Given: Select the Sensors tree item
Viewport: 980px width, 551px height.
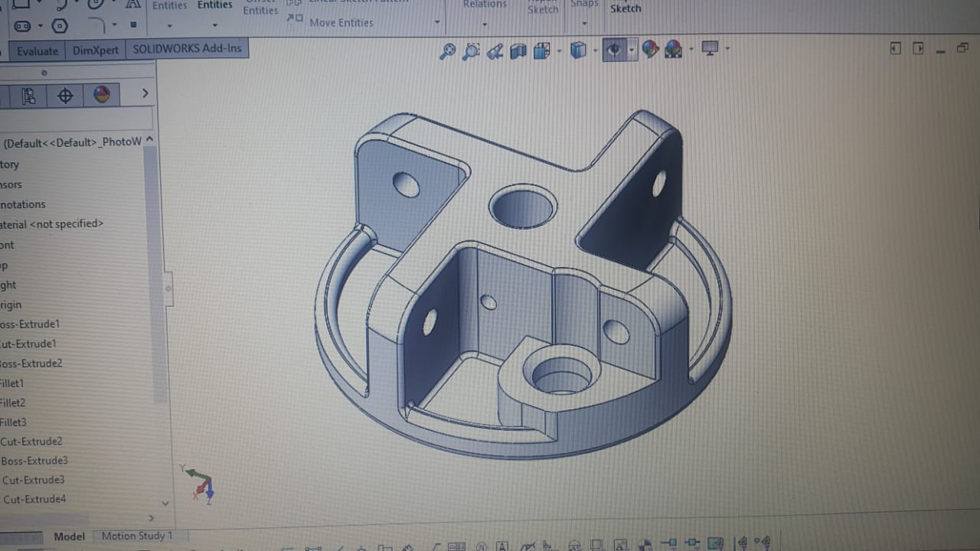Looking at the screenshot, I should 11,184.
